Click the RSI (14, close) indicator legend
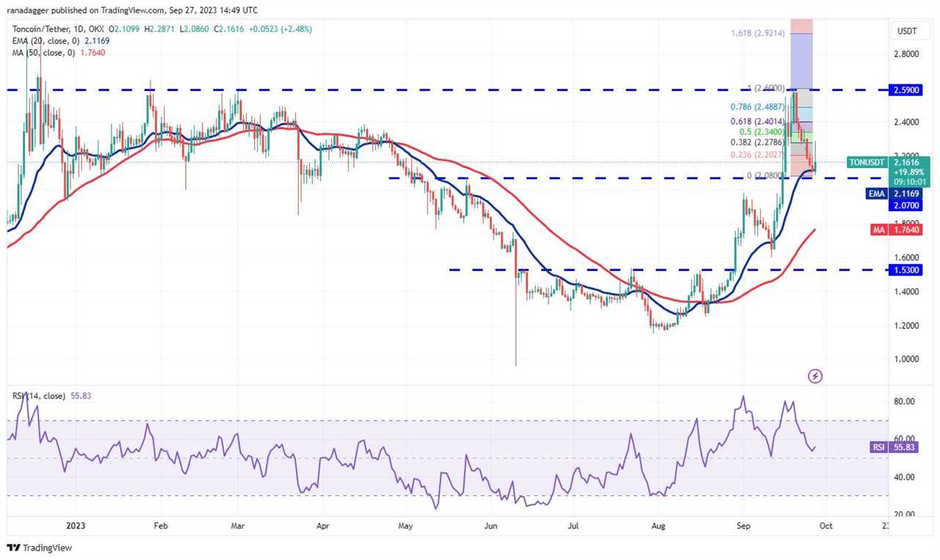This screenshot has height=560, width=940. pos(40,396)
